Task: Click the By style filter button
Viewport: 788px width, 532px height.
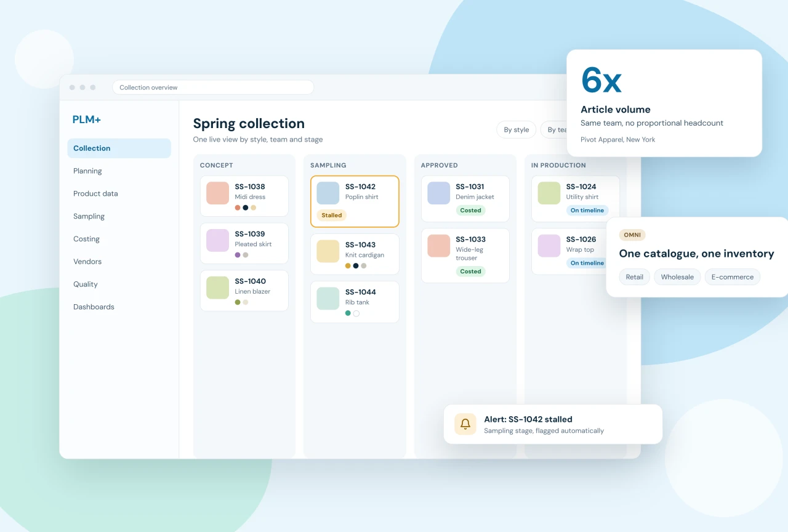Action: click(x=517, y=130)
